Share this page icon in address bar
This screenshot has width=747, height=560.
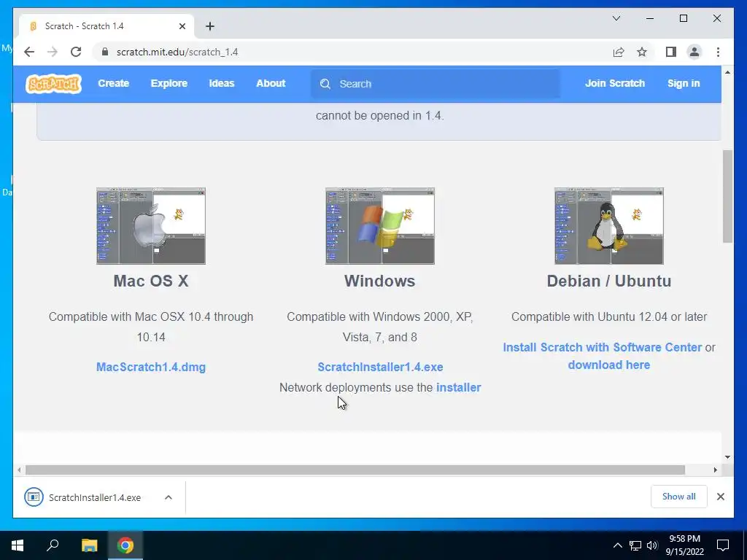(x=619, y=52)
